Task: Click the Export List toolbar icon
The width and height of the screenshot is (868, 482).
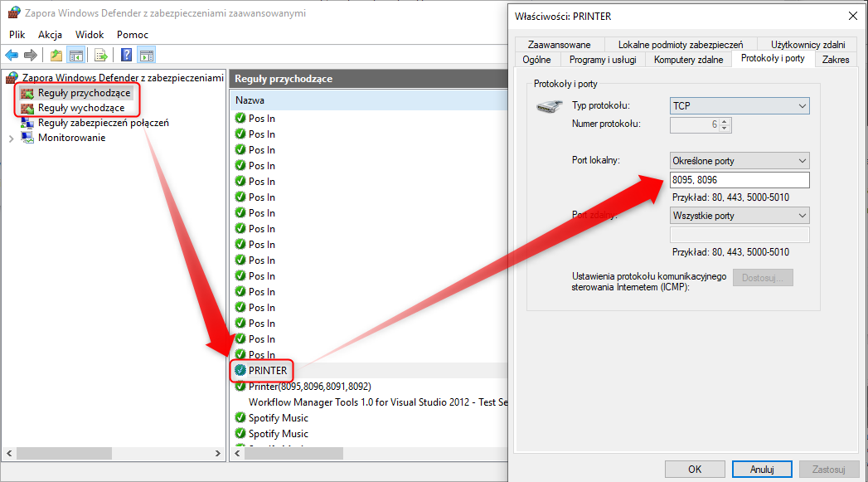Action: pos(101,56)
